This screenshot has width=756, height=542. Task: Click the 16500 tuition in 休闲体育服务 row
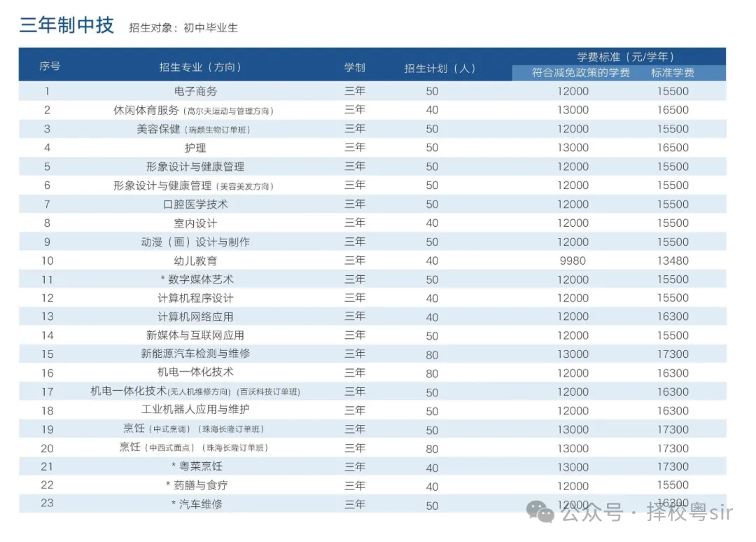pyautogui.click(x=673, y=110)
